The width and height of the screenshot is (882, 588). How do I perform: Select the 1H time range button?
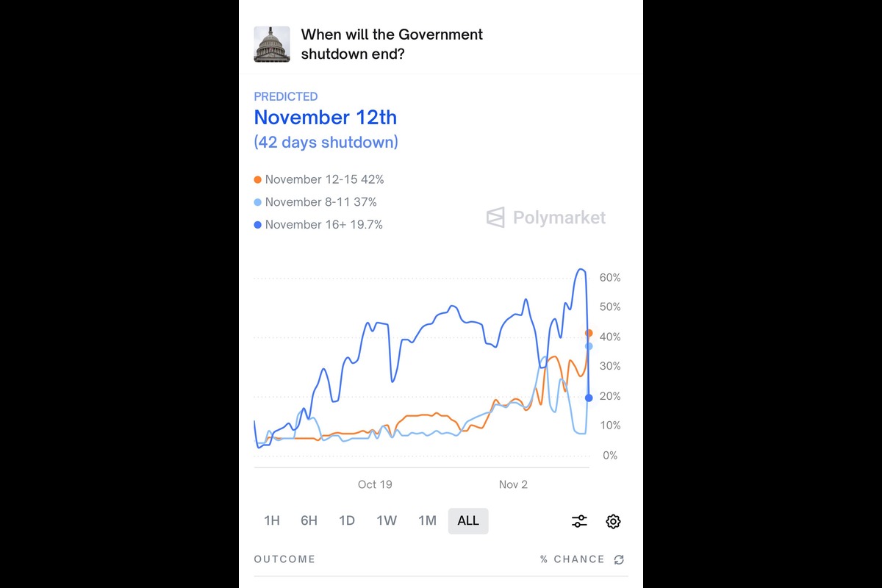[272, 520]
